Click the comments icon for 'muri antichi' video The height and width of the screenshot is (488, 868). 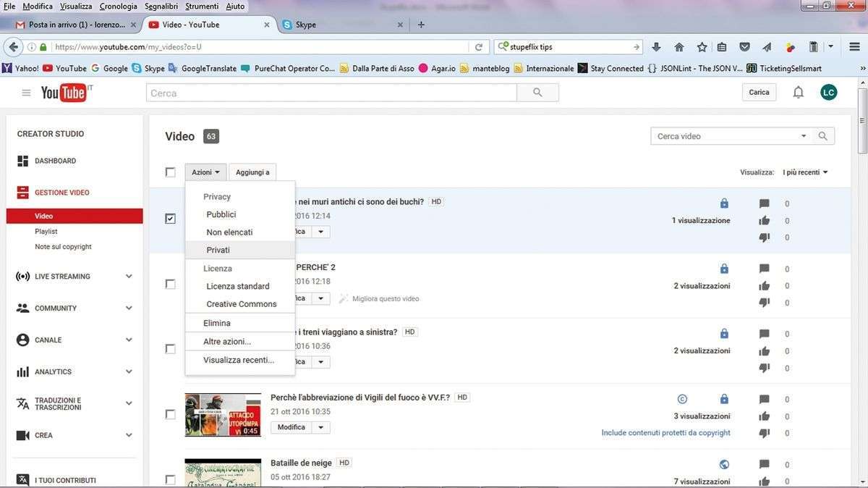click(765, 204)
